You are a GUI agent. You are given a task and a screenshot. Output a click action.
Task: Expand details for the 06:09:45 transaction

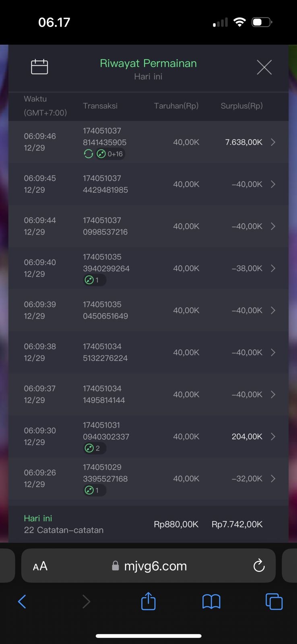click(273, 184)
